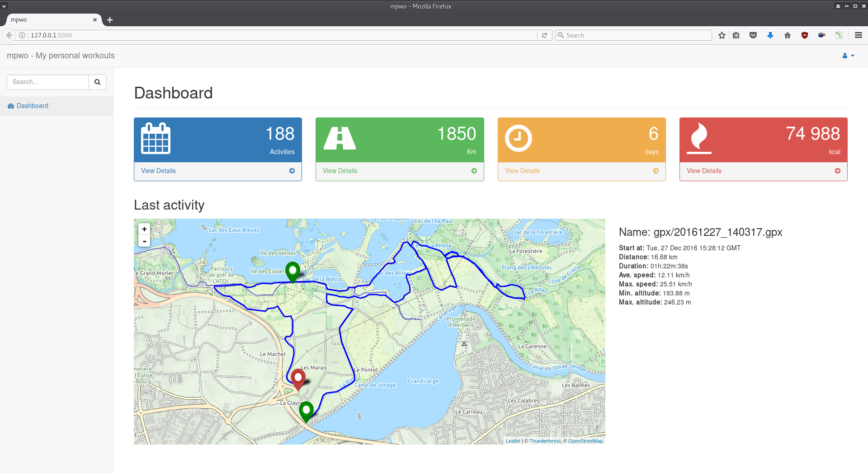Screen dimensions: 868x473
Task: Go to Firefox home page icon
Action: (788, 35)
